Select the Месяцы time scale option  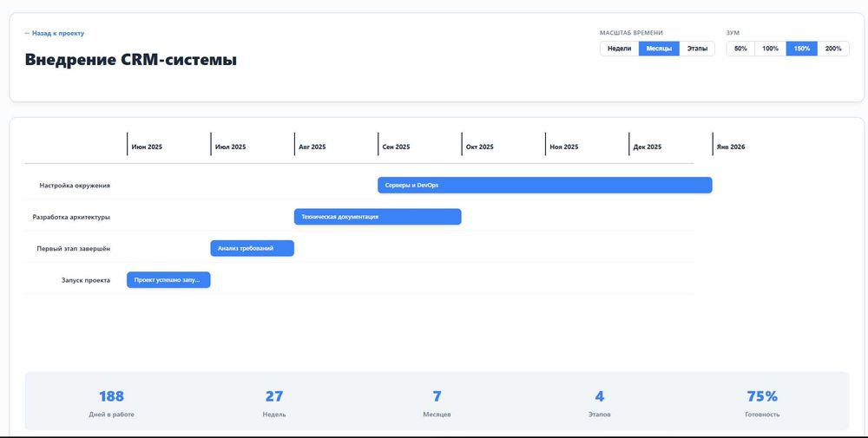659,49
